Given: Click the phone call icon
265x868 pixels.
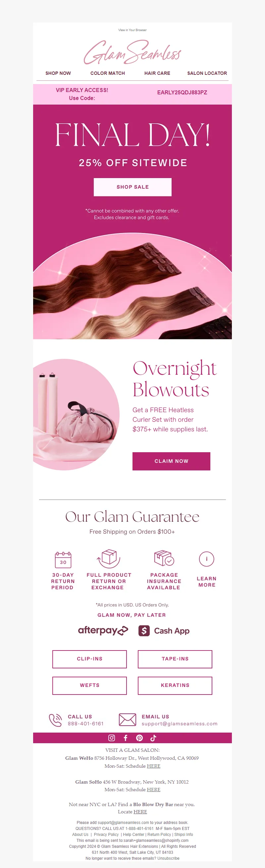Looking at the screenshot, I should [x=55, y=720].
